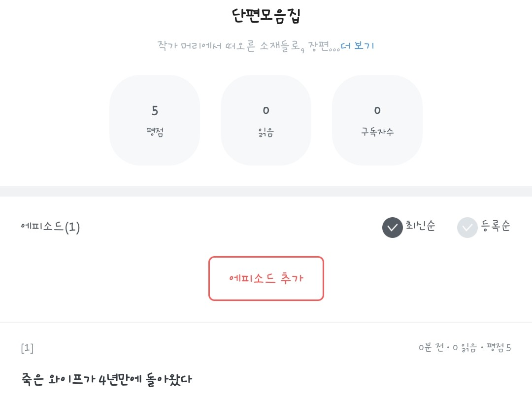Screen dimensions: 532x399
Task: Select the 최신순 checkmark icon
Action: coord(393,228)
